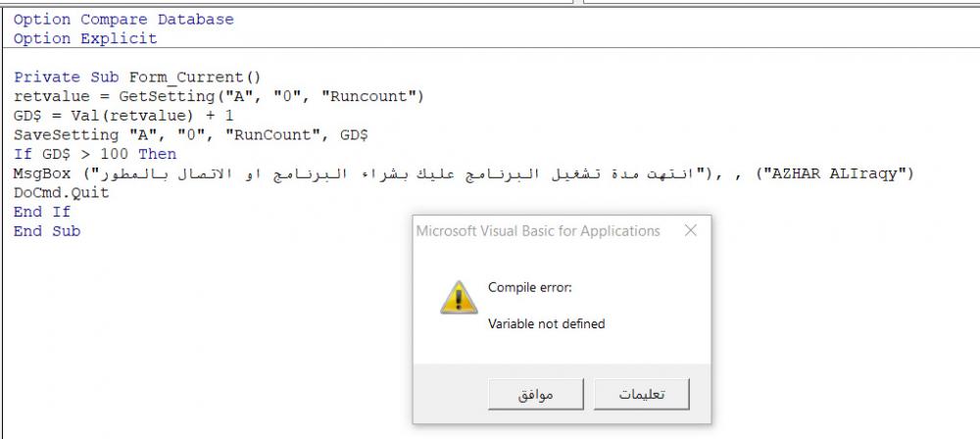
Task: Click the SaveSetting statement
Action: click(x=191, y=135)
